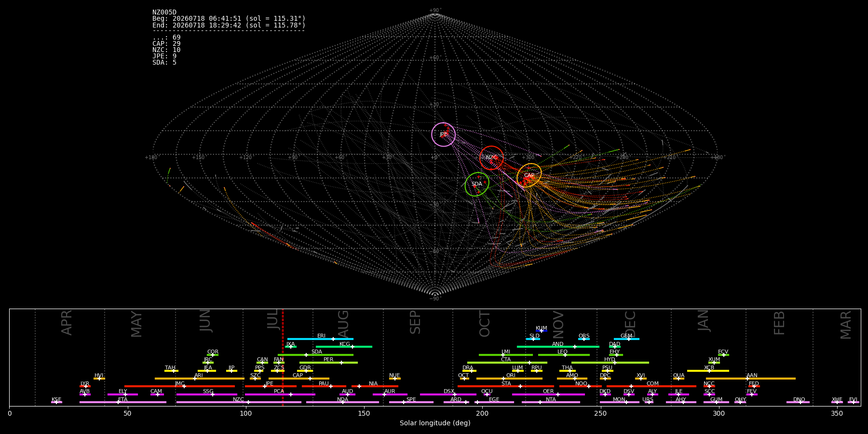The width and height of the screenshot is (868, 434).
Task: Click the +120 longitude label on the map equator
Action: 245,157
